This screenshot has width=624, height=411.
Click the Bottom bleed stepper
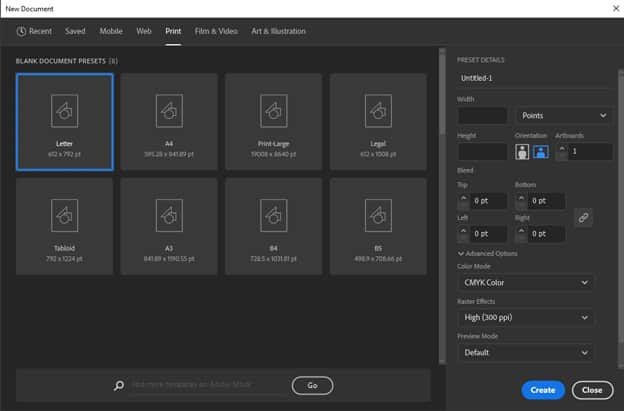[521, 201]
